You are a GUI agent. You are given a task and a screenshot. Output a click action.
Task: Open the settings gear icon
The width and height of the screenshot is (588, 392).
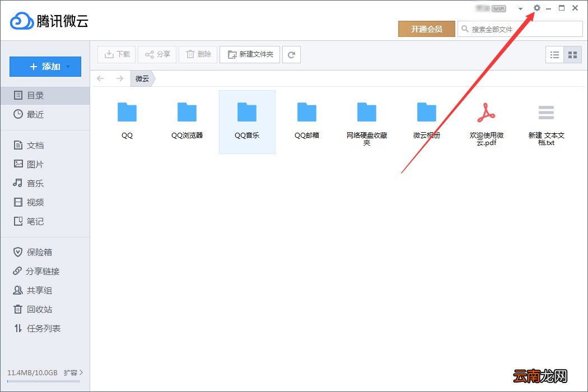(537, 8)
